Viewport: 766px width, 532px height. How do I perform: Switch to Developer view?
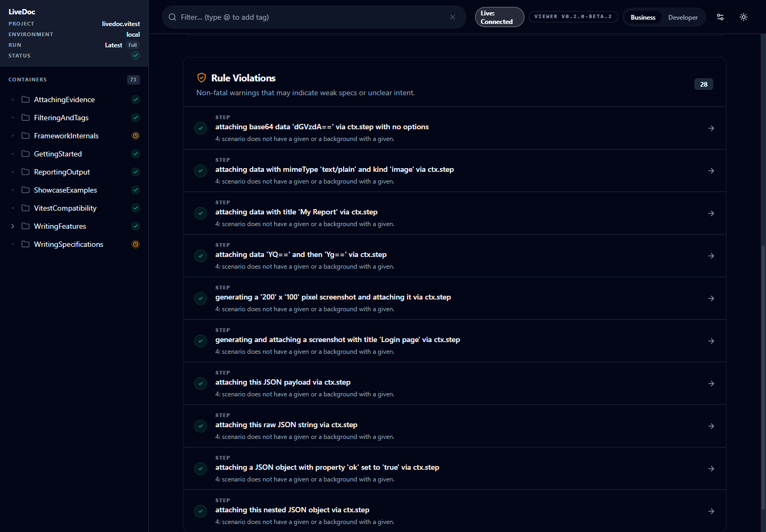tap(683, 18)
